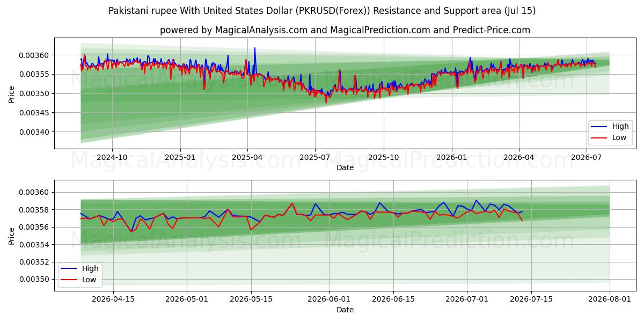Click the 2026-04 x-axis tick label

tap(518, 158)
